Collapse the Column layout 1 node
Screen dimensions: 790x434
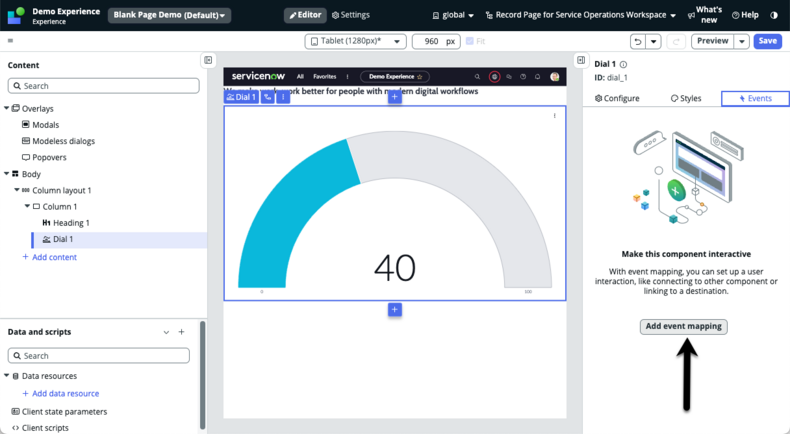pos(17,190)
